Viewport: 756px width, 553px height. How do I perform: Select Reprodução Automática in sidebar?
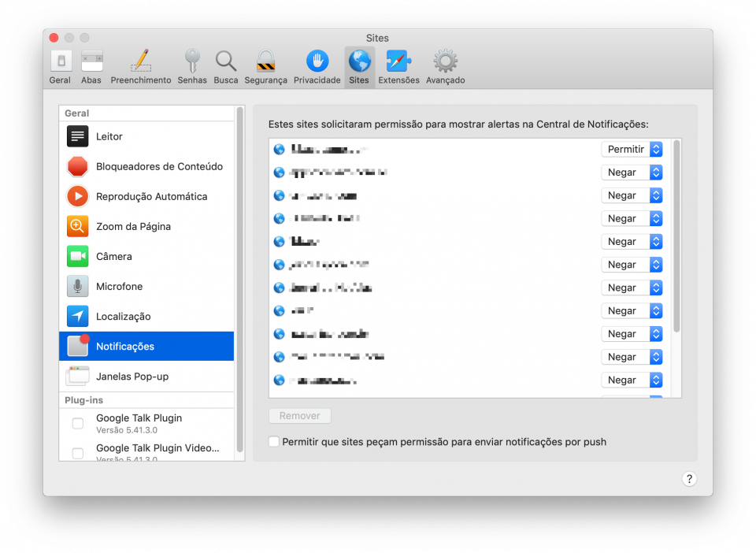coord(151,196)
